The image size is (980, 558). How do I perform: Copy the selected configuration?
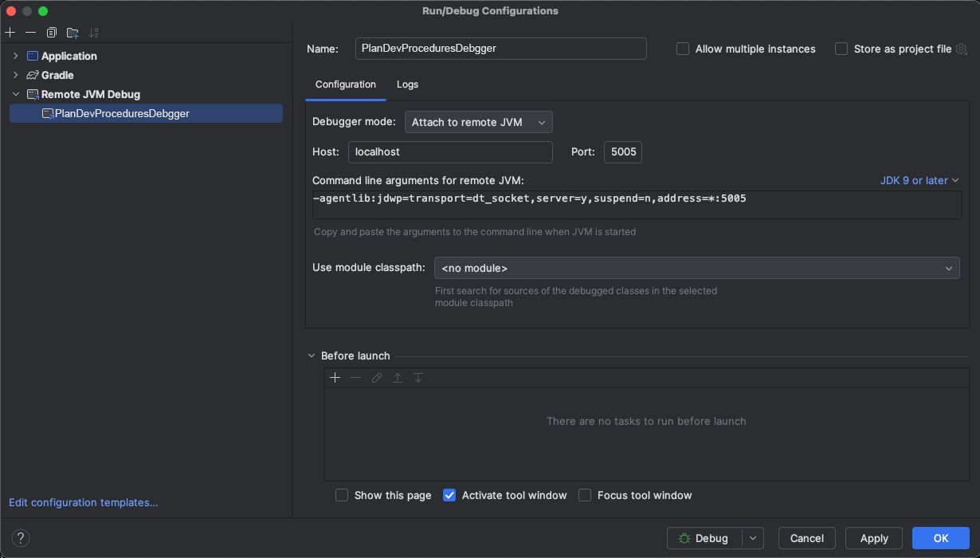pos(50,32)
